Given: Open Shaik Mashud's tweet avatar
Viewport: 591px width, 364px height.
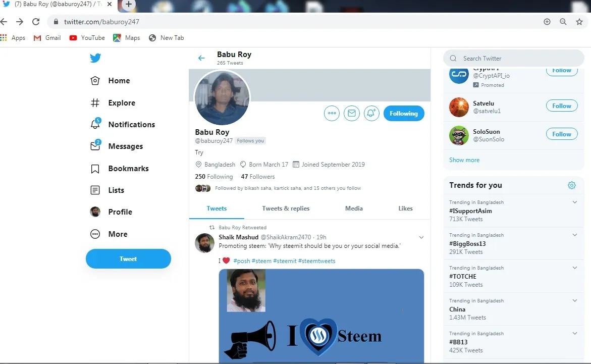Looking at the screenshot, I should point(205,243).
